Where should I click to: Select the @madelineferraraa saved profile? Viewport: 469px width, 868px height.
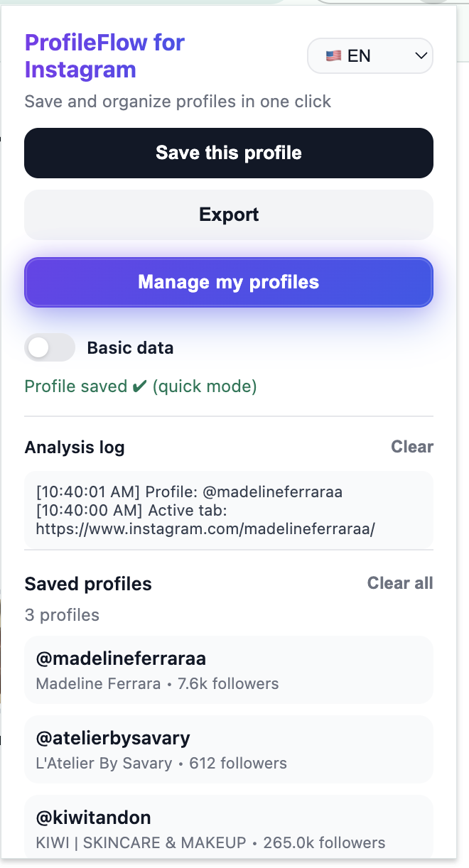coord(229,669)
